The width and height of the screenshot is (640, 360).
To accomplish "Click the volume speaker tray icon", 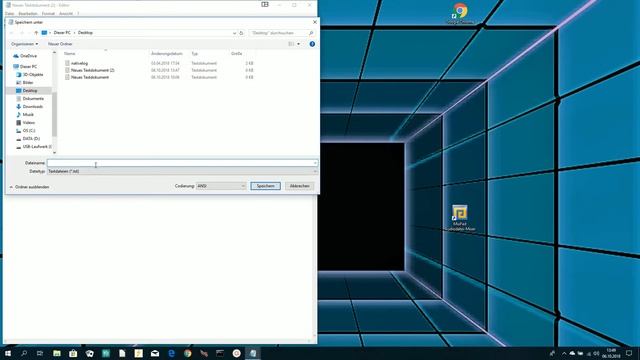I will (x=596, y=353).
